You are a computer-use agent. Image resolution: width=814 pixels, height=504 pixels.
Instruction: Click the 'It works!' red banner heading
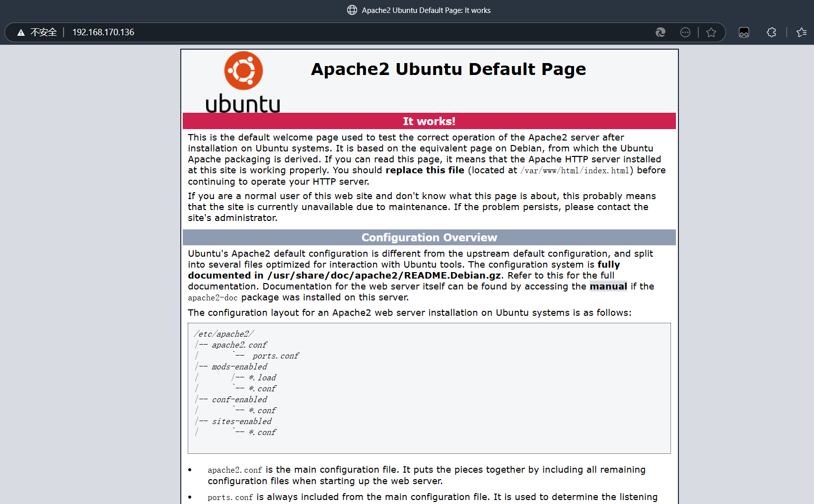pos(429,121)
